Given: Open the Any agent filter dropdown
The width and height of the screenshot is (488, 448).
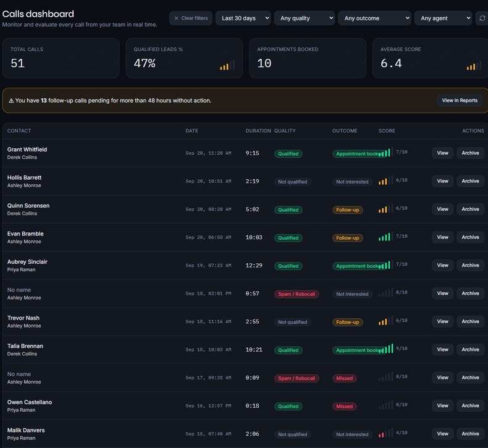Looking at the screenshot, I should pos(443,19).
